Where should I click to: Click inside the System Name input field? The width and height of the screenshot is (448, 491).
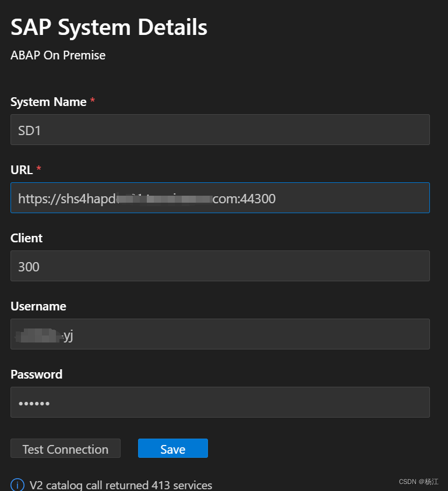[220, 129]
